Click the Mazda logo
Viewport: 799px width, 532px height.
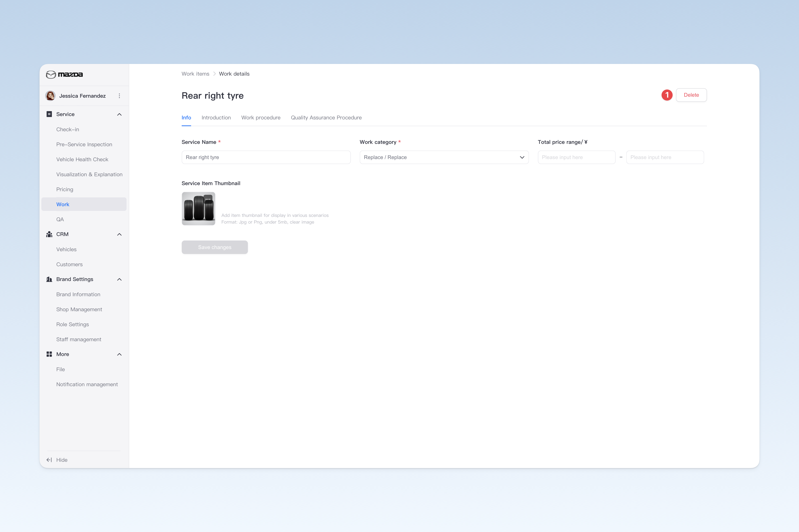pyautogui.click(x=64, y=74)
